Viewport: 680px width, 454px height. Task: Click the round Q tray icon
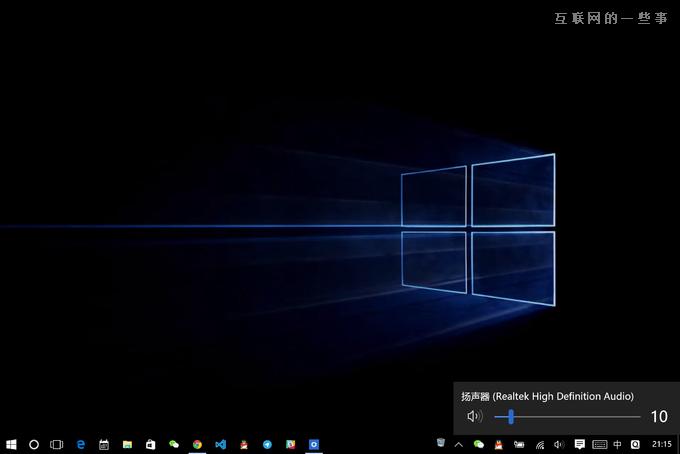click(x=635, y=444)
